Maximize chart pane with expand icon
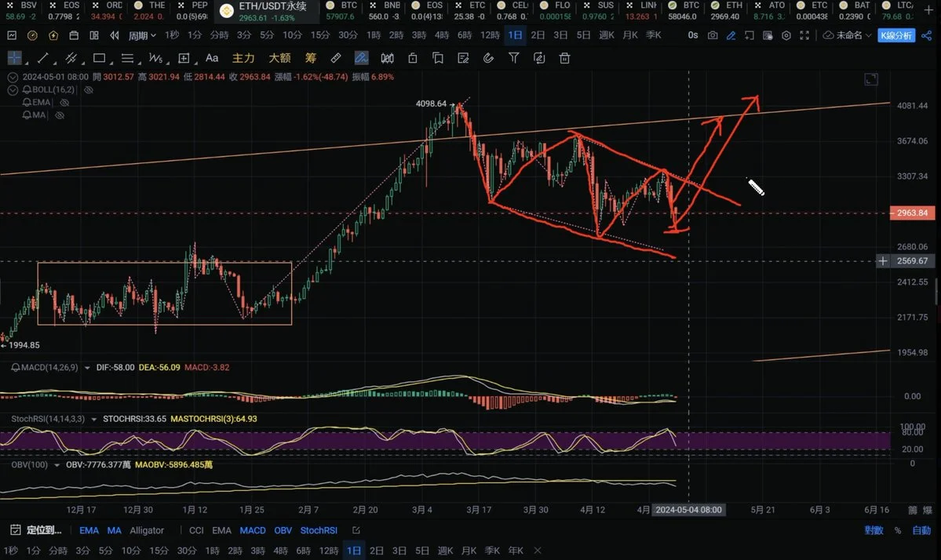The height and width of the screenshot is (560, 941). (x=871, y=79)
